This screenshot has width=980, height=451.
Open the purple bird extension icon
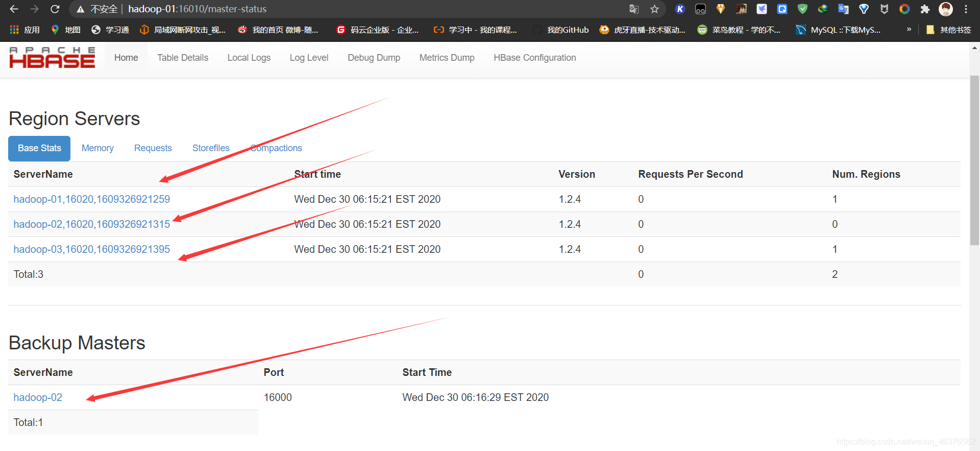[x=762, y=9]
